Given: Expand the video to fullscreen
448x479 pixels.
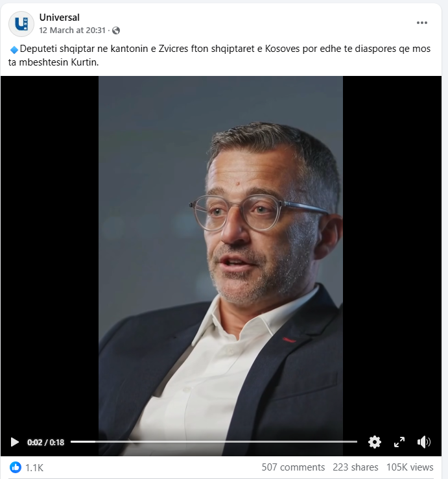Looking at the screenshot, I should 399,442.
